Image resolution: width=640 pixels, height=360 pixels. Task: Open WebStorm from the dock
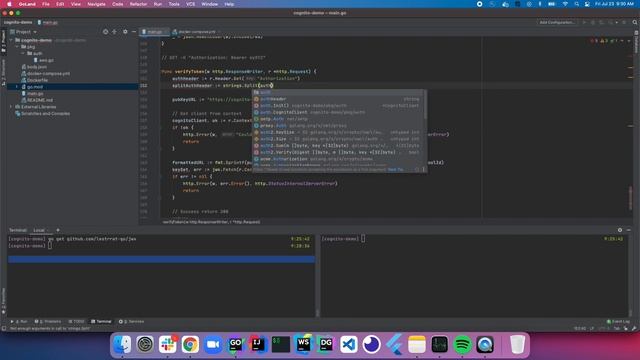click(x=303, y=344)
